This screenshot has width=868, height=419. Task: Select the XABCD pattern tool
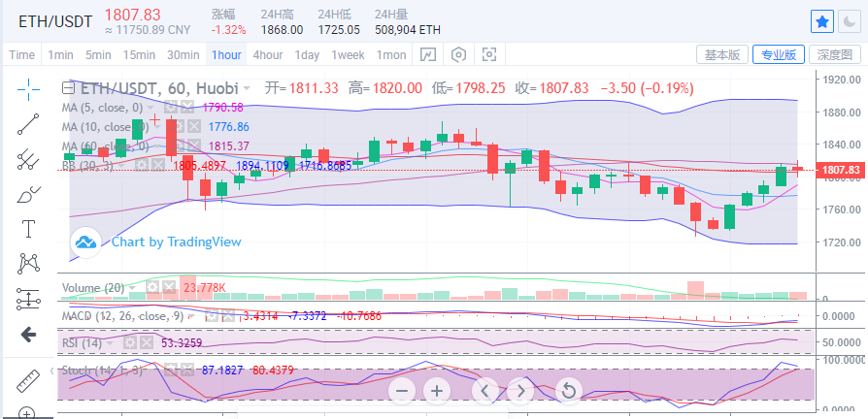(x=27, y=264)
